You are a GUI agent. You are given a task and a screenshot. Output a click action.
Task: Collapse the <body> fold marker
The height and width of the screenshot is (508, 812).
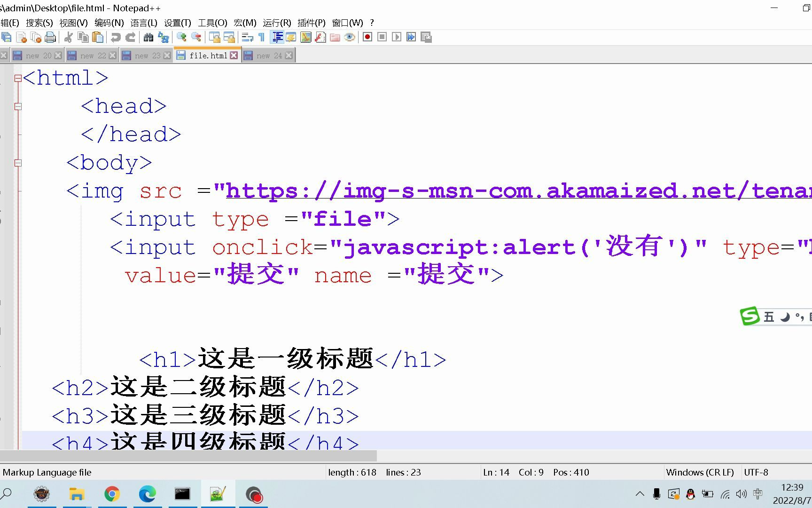pyautogui.click(x=18, y=163)
